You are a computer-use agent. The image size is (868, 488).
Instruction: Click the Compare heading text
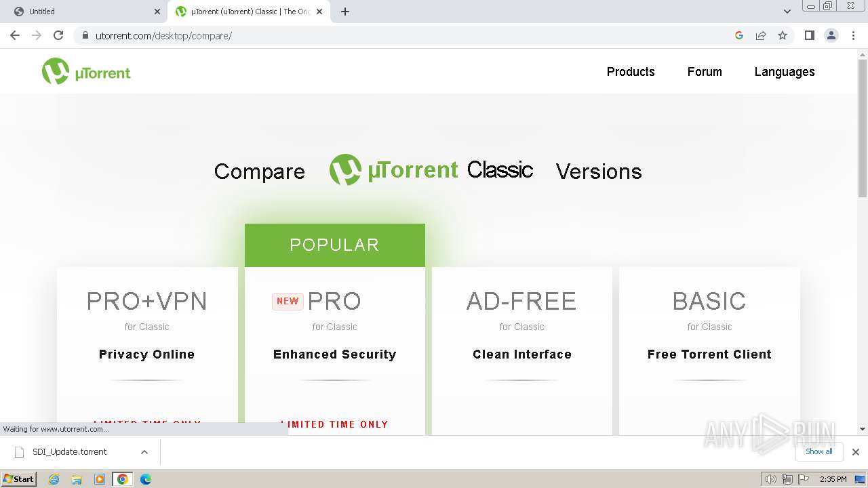260,171
